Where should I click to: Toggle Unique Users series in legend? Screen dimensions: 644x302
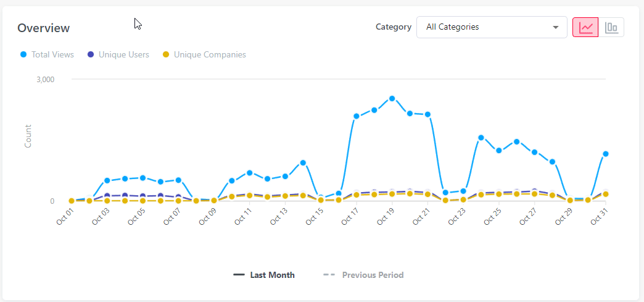pos(123,54)
